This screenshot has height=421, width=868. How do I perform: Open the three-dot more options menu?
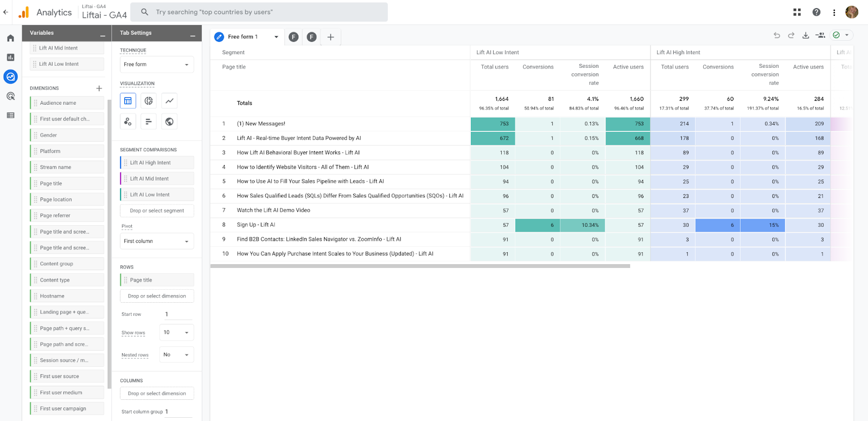(x=834, y=12)
